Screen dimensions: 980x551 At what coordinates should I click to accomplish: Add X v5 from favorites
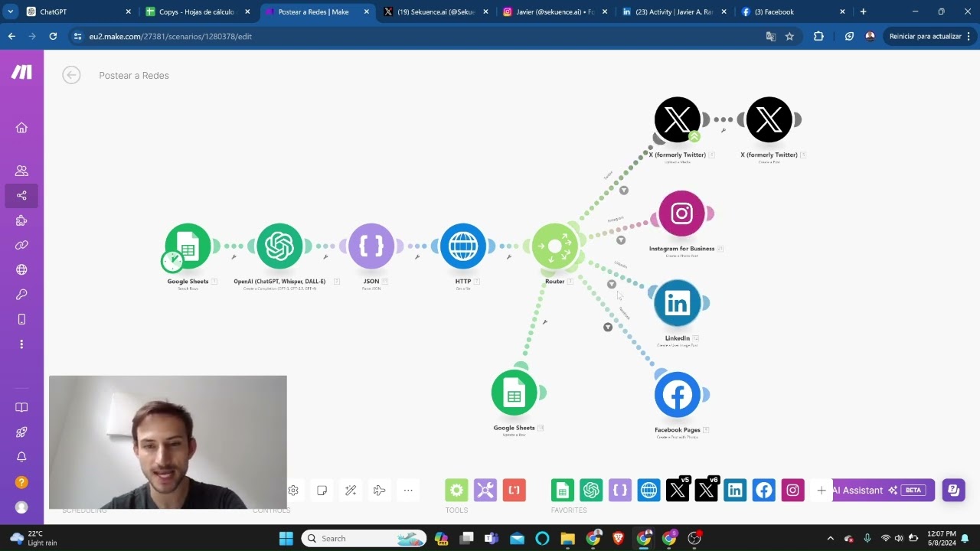click(678, 491)
